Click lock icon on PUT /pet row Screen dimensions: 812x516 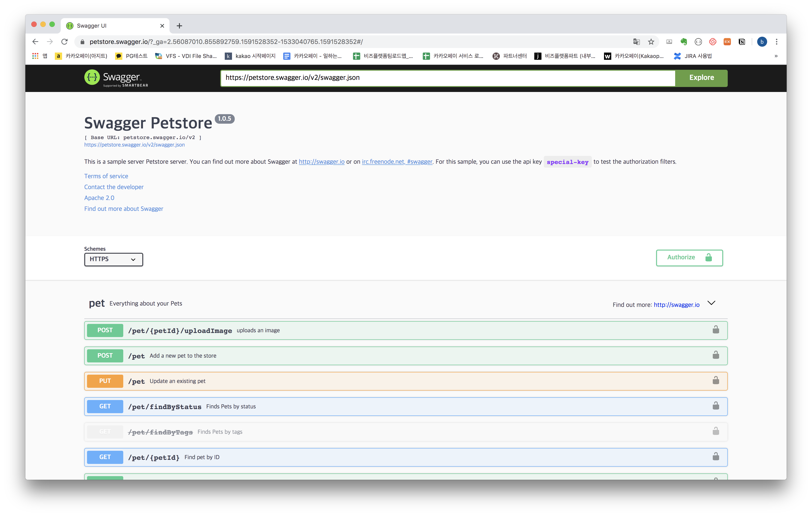(x=715, y=381)
